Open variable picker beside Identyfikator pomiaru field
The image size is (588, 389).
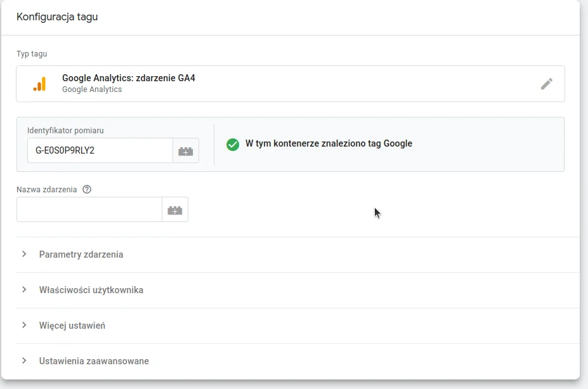pyautogui.click(x=186, y=150)
